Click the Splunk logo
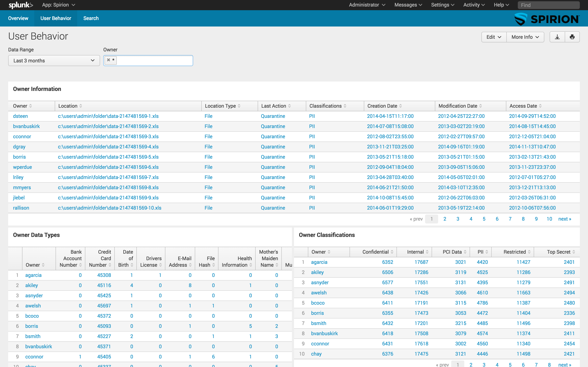The height and width of the screenshot is (367, 588). 21,5
